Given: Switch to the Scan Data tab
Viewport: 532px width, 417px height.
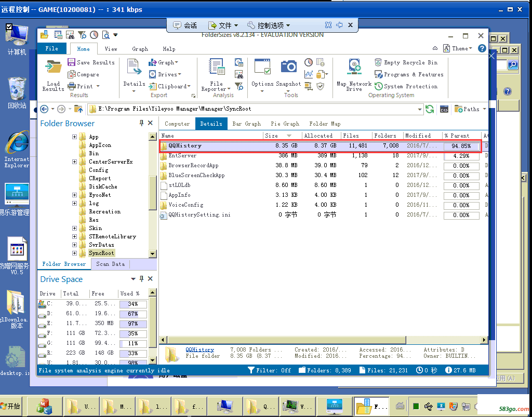Looking at the screenshot, I should [x=110, y=264].
